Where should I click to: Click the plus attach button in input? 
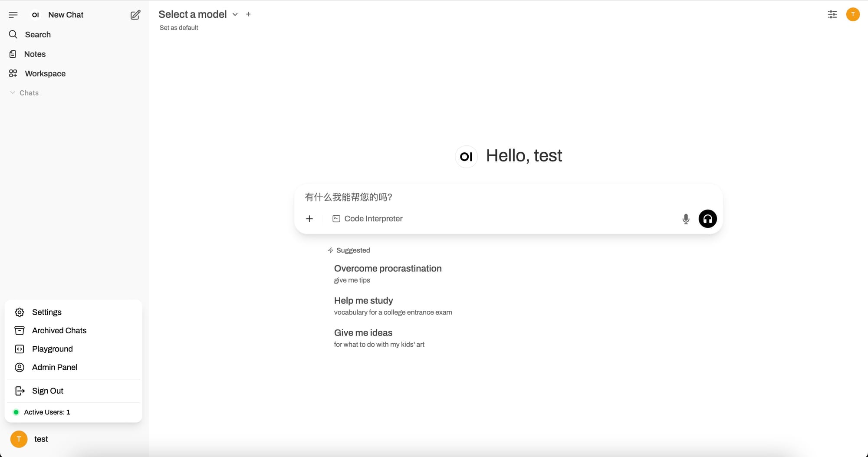click(309, 219)
